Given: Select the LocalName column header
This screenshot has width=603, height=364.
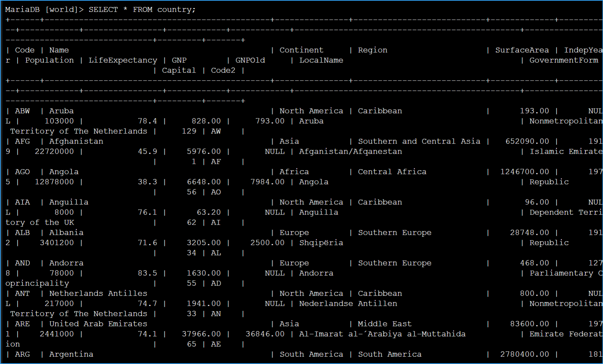Looking at the screenshot, I should pyautogui.click(x=321, y=60).
